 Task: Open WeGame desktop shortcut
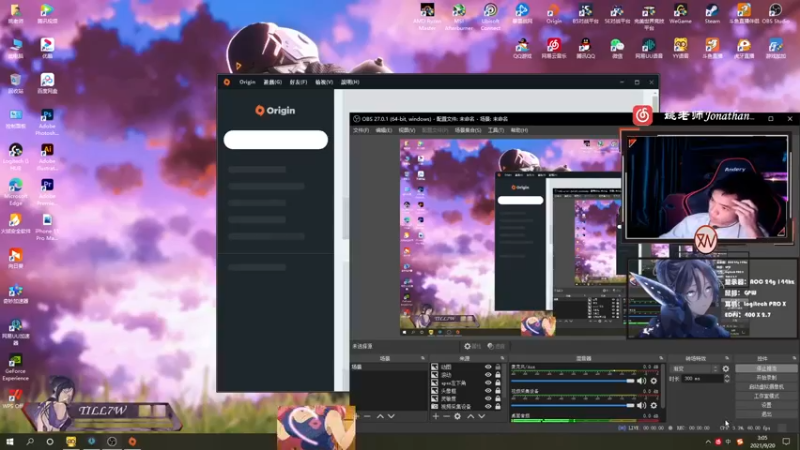pyautogui.click(x=680, y=14)
